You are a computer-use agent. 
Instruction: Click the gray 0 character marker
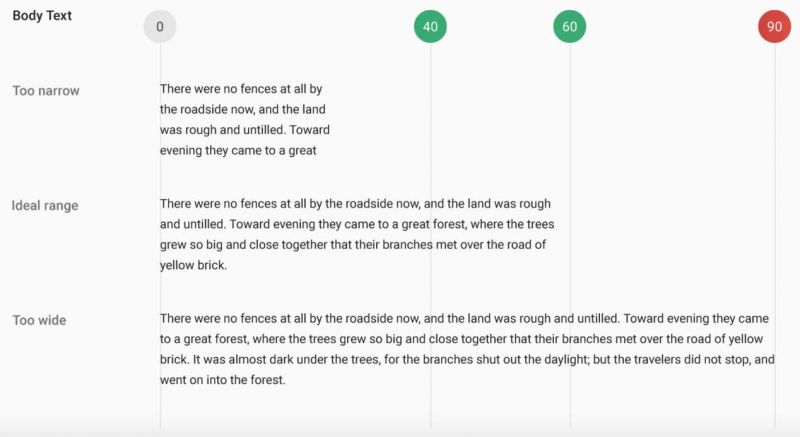coord(160,27)
